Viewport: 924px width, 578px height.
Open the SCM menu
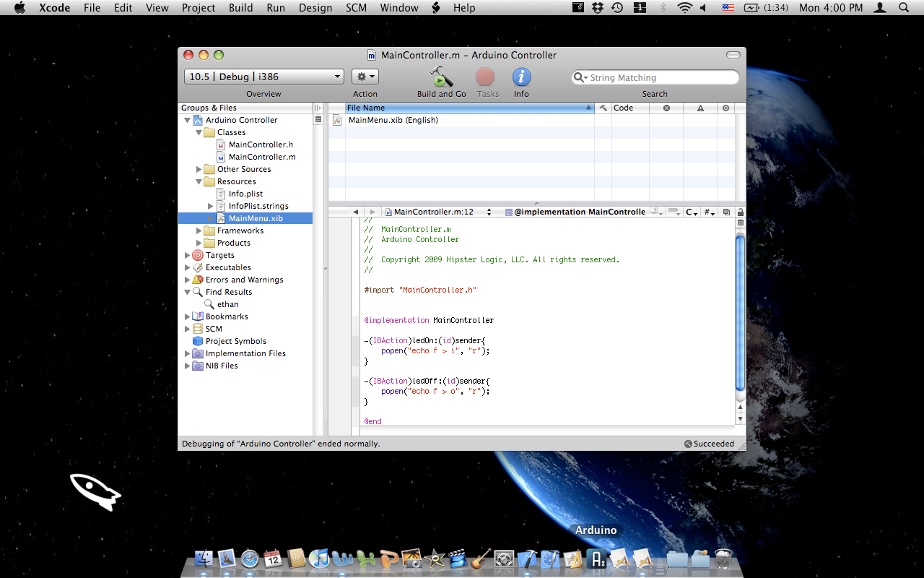pyautogui.click(x=356, y=8)
